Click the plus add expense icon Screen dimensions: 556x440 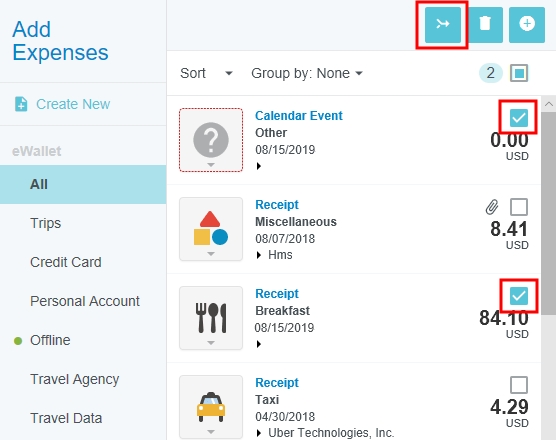[x=527, y=24]
